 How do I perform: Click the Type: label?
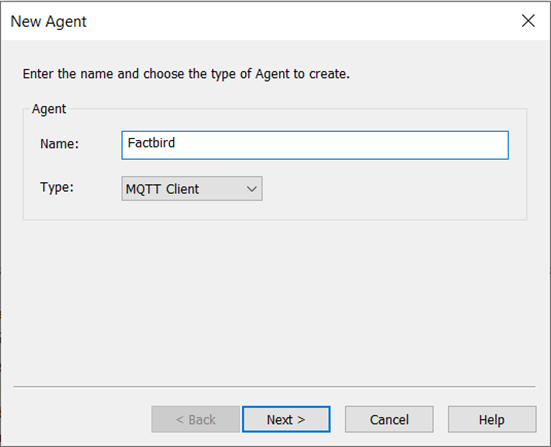pyautogui.click(x=57, y=187)
